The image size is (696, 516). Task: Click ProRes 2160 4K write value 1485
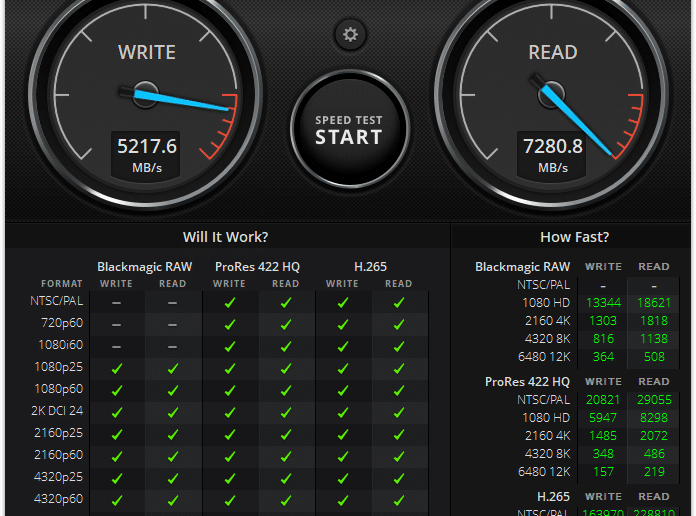click(x=603, y=436)
